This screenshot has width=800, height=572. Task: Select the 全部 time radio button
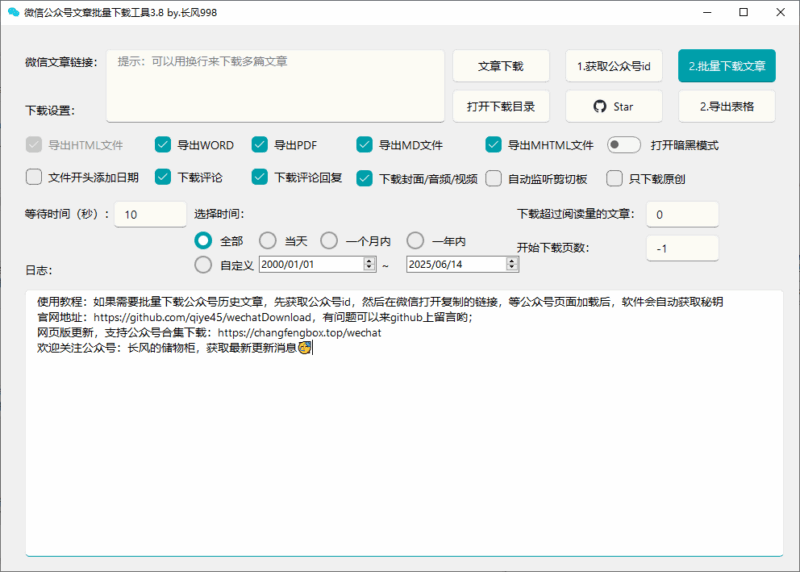point(203,240)
